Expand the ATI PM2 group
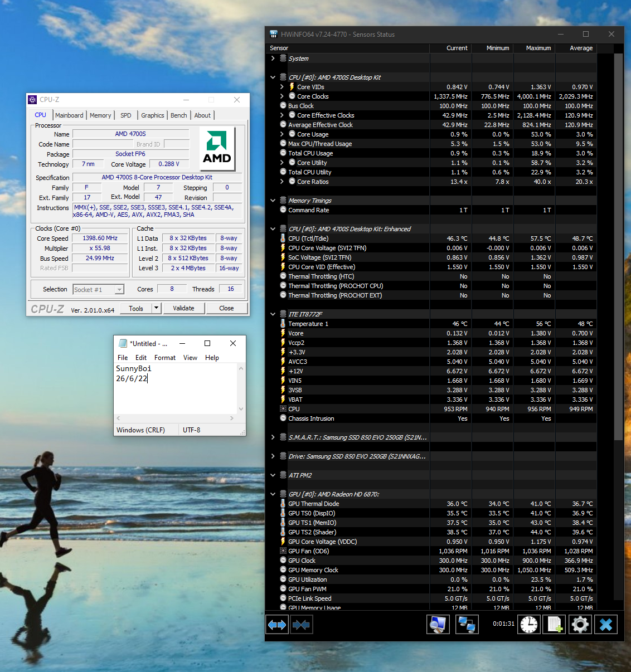Viewport: 631px width, 672px height. coord(273,475)
